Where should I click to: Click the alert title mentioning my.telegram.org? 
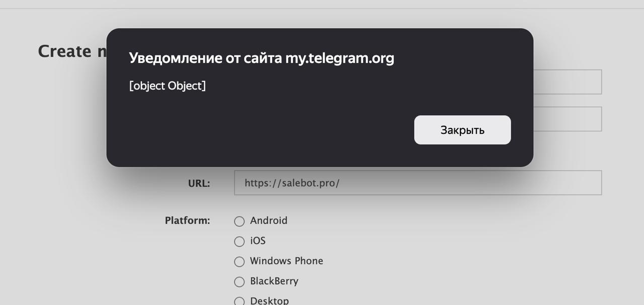262,58
